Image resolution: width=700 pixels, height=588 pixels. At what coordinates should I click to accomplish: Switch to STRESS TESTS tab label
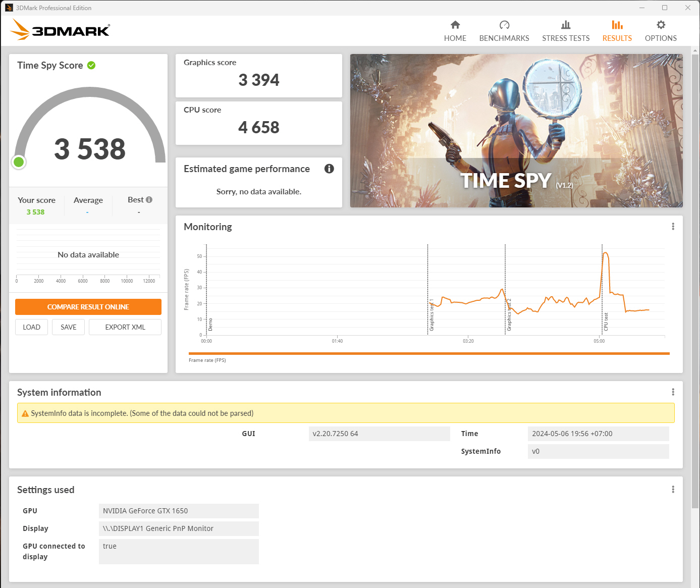[x=565, y=38]
